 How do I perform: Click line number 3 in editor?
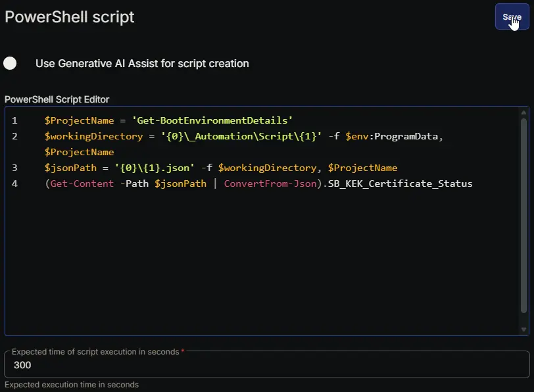14,168
